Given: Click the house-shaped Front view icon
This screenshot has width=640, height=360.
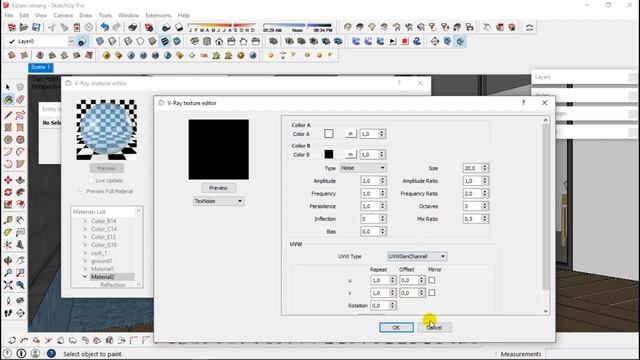Looking at the screenshot, I should [x=219, y=41].
